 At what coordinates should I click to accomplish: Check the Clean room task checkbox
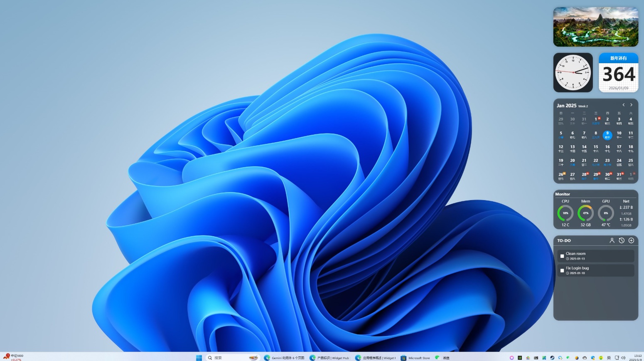pyautogui.click(x=563, y=256)
